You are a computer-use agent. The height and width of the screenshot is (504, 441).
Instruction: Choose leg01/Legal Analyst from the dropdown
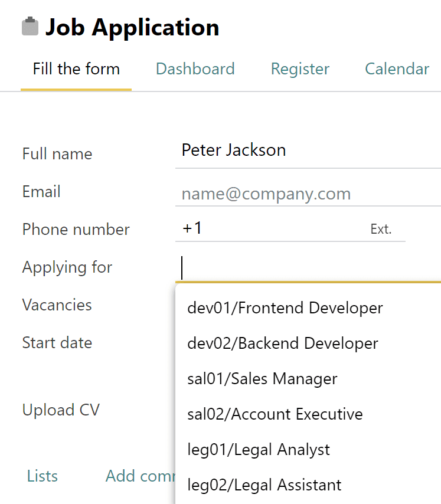(260, 449)
